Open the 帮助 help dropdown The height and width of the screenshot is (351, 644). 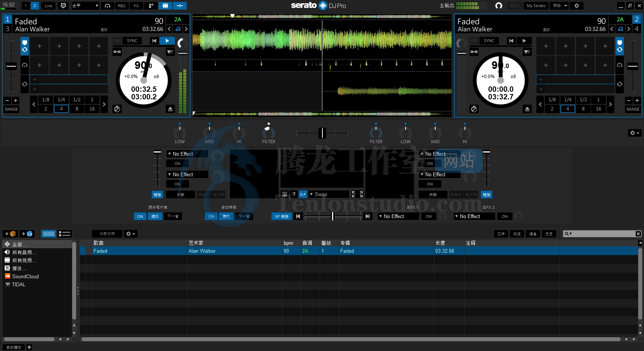[x=560, y=6]
